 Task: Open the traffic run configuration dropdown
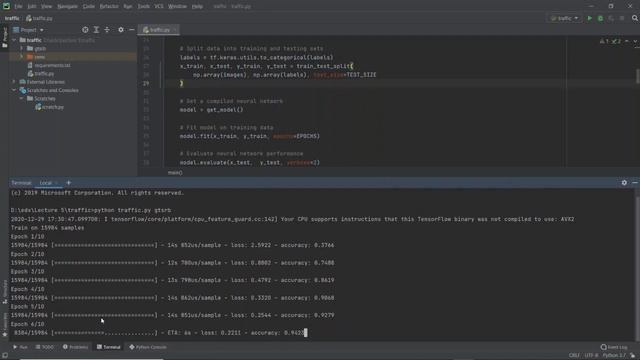pos(565,18)
